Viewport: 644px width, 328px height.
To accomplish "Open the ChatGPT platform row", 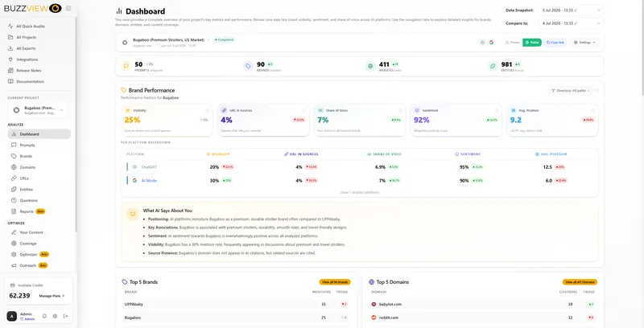I will click(x=360, y=167).
